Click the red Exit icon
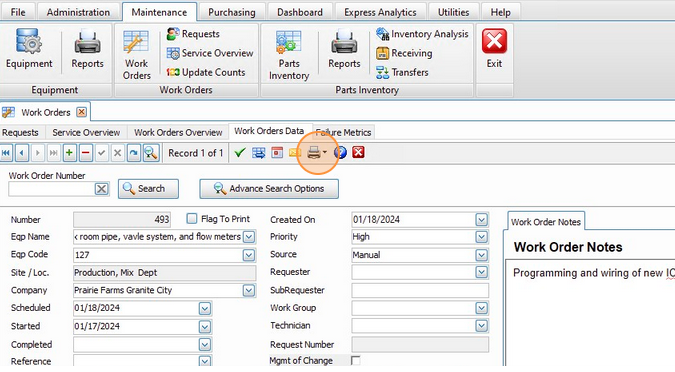Screen dimensions: 675x372 click(494, 48)
